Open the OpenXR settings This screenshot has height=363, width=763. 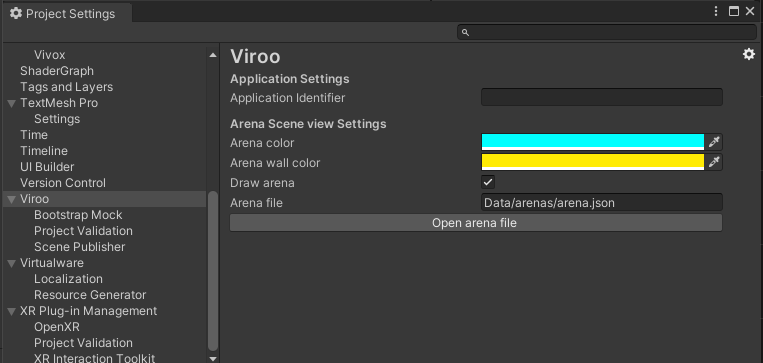(x=57, y=327)
